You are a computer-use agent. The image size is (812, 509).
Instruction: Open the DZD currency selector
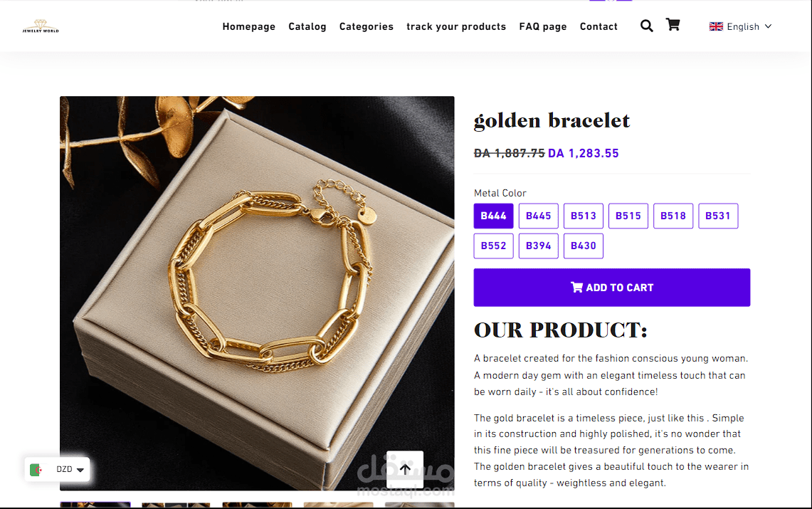coord(57,470)
